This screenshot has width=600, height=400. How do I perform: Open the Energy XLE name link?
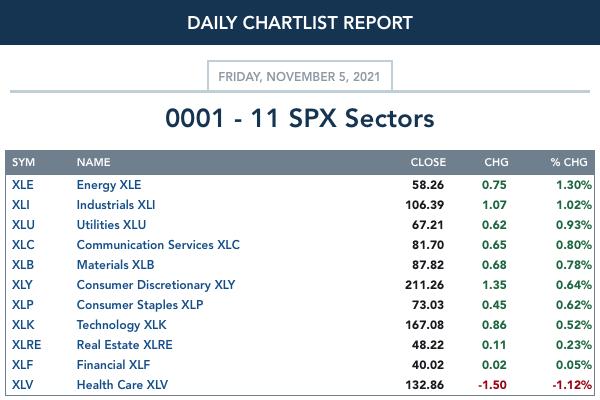tap(109, 185)
